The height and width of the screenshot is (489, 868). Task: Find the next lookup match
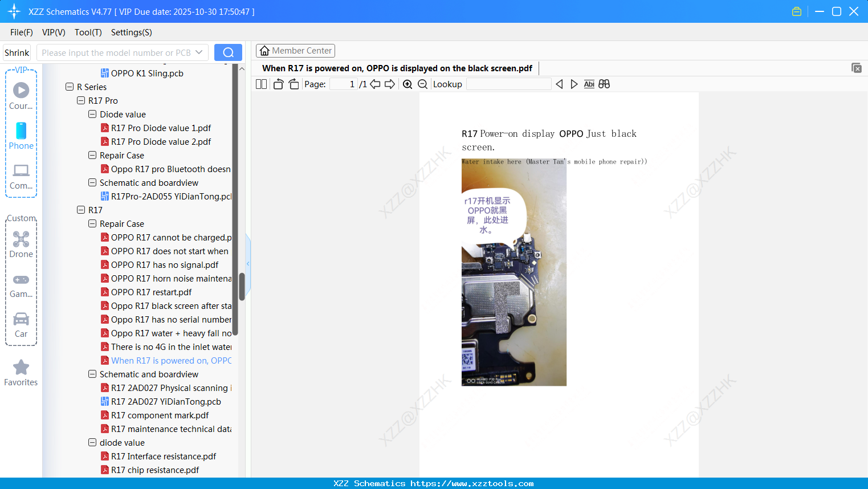tap(574, 84)
